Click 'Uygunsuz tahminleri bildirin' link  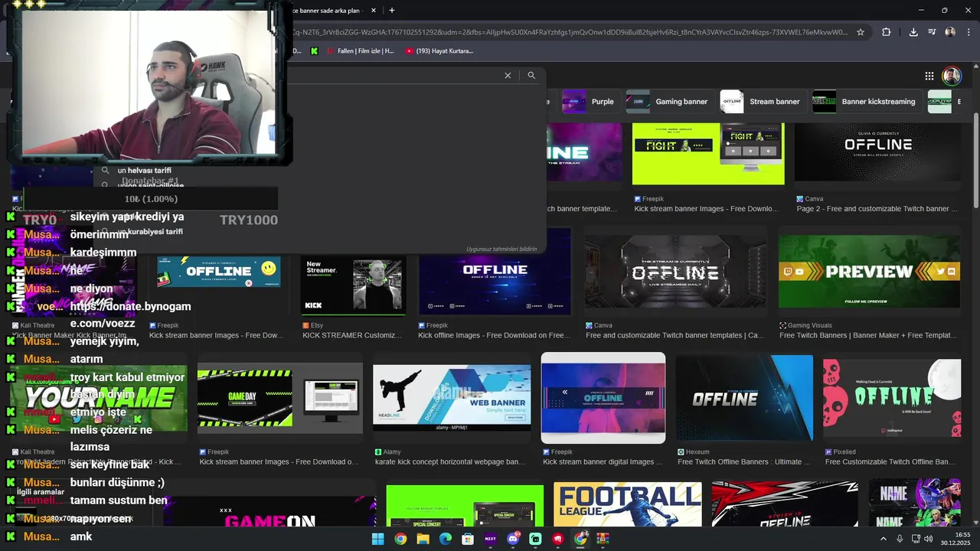[501, 249]
